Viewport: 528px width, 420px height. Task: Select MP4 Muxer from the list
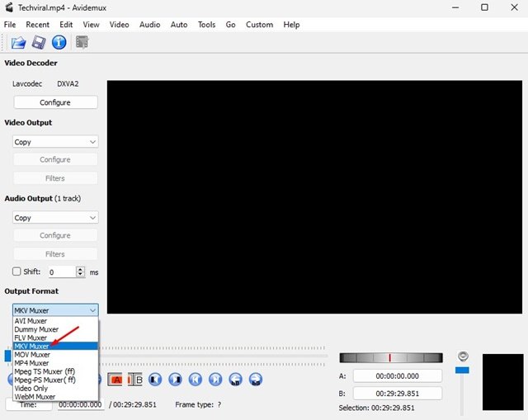31,363
